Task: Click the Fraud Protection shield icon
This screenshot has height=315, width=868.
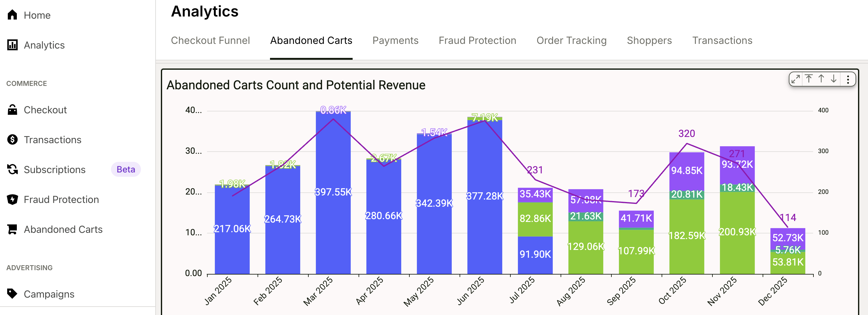Action: click(12, 199)
